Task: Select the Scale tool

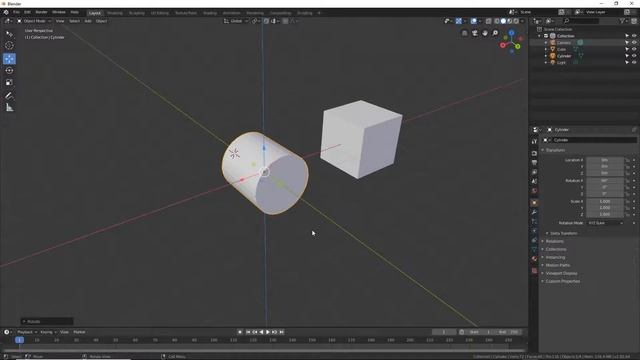Action: click(x=9, y=82)
